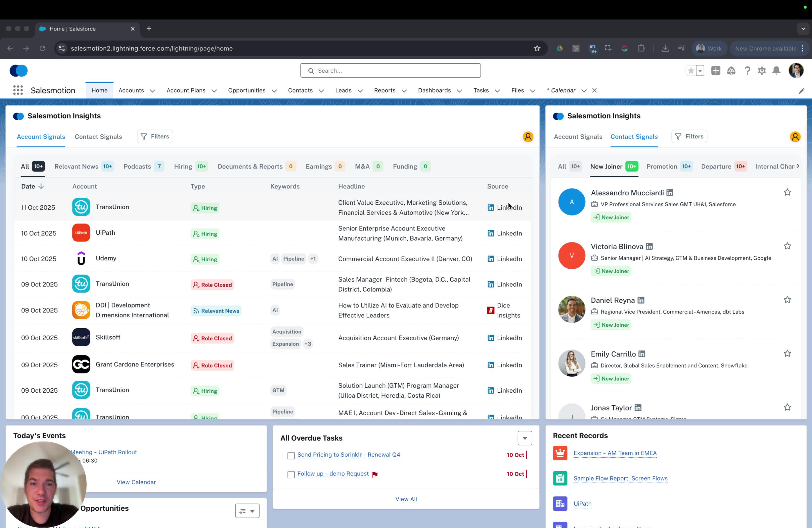Open the App Launcher grid icon
The image size is (812, 528).
click(18, 90)
